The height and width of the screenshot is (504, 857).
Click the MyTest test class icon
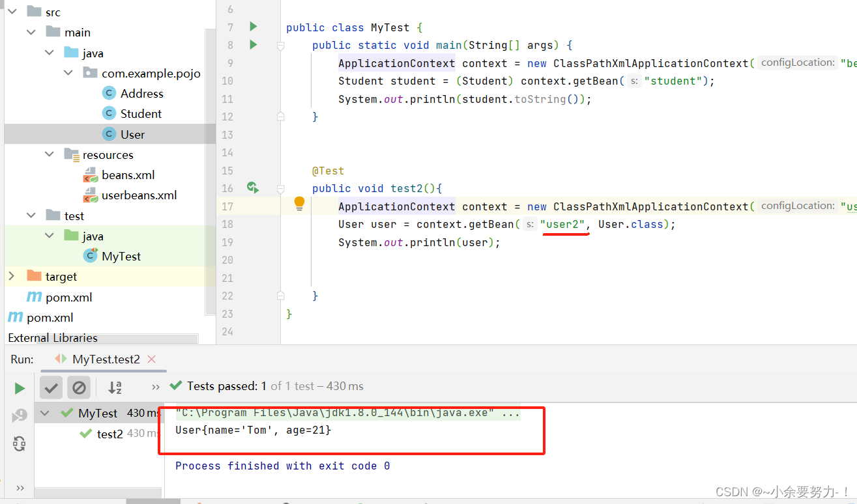click(x=91, y=255)
